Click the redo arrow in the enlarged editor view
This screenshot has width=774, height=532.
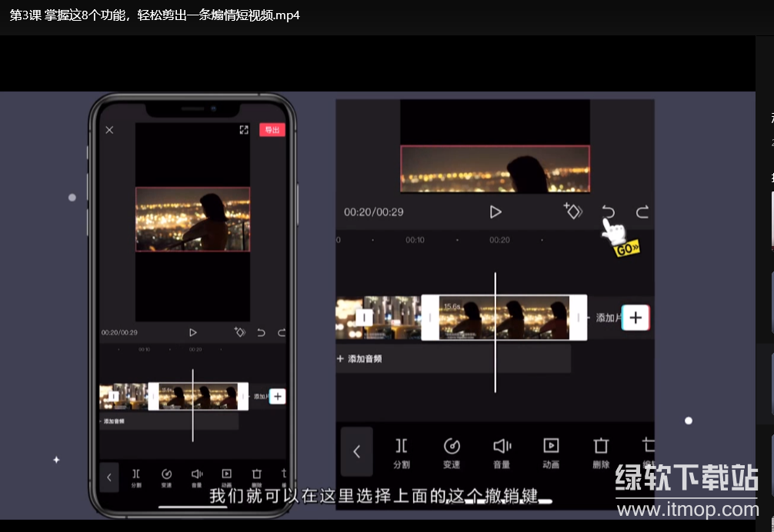pos(642,212)
